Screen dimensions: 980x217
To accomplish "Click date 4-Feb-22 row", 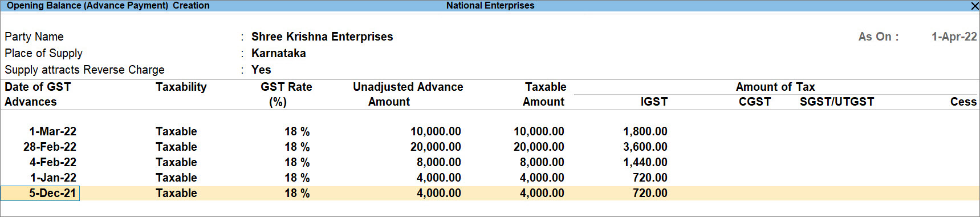I will (52, 162).
